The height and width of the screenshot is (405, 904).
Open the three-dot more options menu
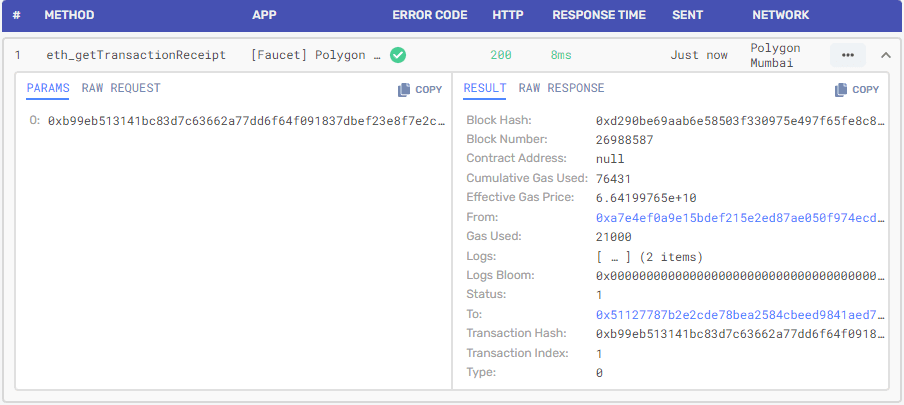pos(848,55)
